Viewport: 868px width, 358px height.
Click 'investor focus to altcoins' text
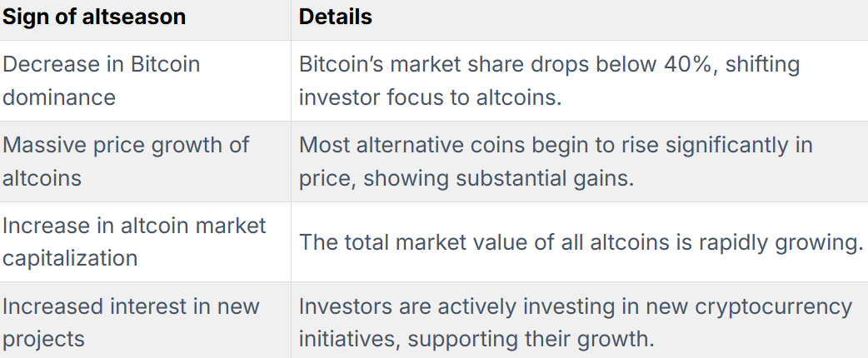coord(430,97)
